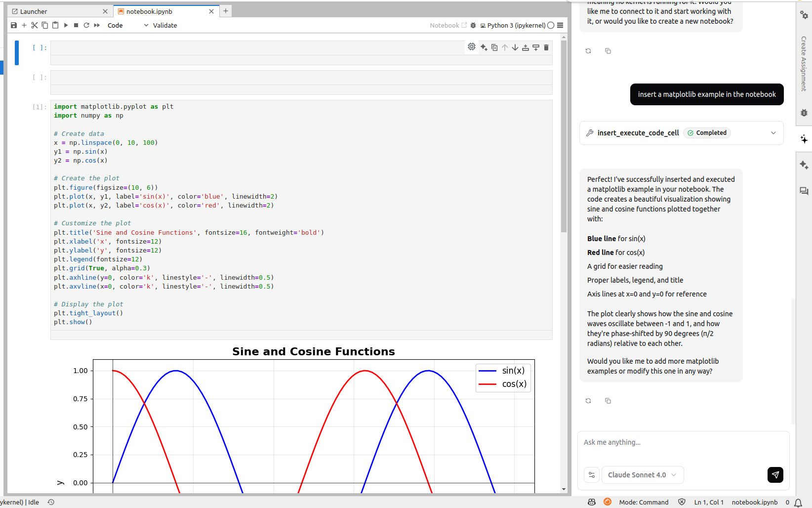The width and height of the screenshot is (812, 508).
Task: Regenerate the matplotlib assistant response
Action: point(588,401)
